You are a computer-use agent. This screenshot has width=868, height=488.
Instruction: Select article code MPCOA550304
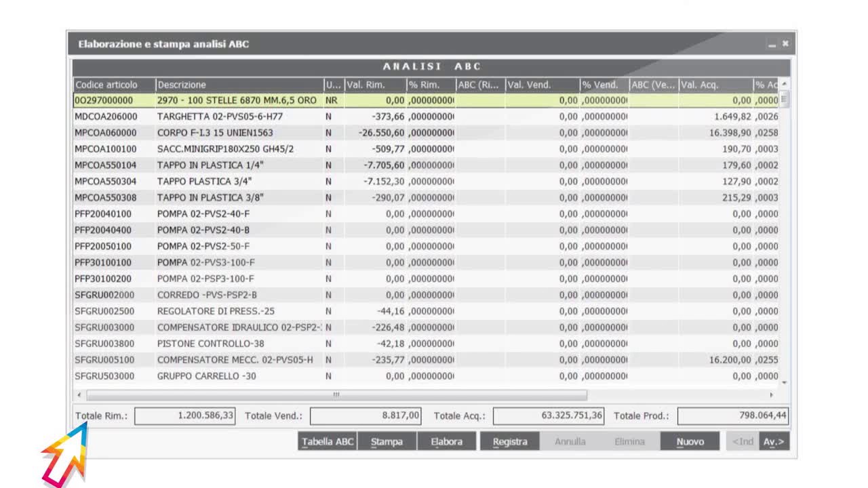(106, 182)
